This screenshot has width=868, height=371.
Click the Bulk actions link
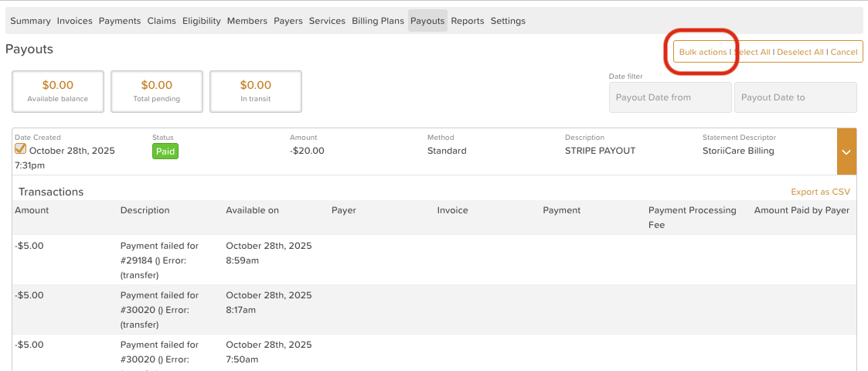click(x=703, y=52)
